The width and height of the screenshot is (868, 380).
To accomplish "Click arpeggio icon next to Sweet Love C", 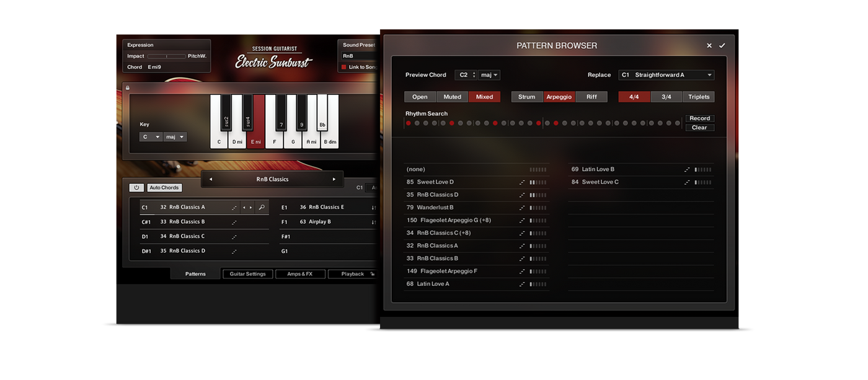I will [687, 182].
